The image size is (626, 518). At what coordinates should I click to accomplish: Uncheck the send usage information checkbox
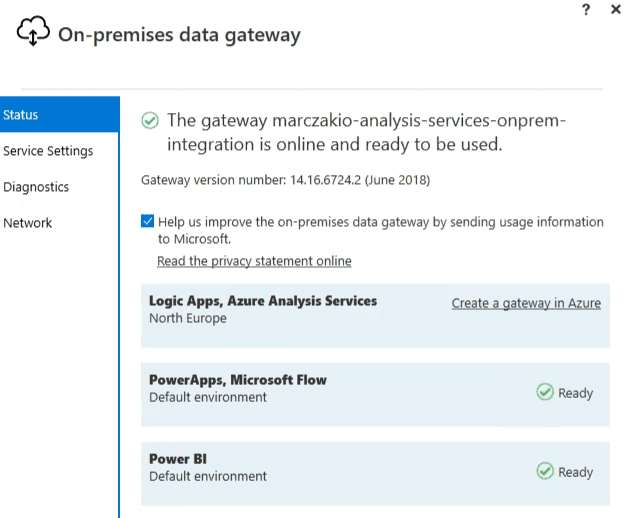click(149, 222)
